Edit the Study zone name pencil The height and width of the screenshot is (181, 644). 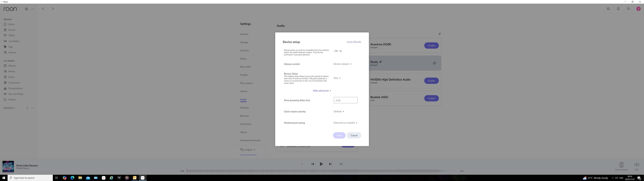[x=380, y=62]
